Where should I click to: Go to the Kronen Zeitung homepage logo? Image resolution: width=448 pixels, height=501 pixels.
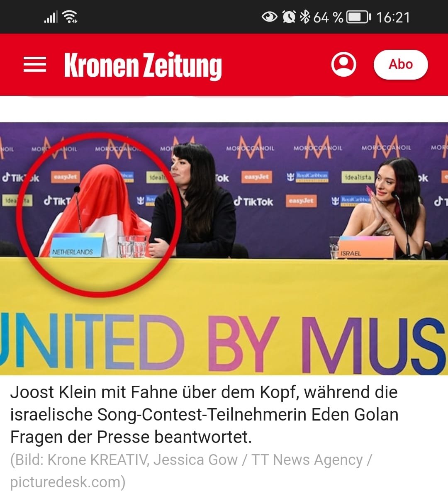pyautogui.click(x=143, y=66)
